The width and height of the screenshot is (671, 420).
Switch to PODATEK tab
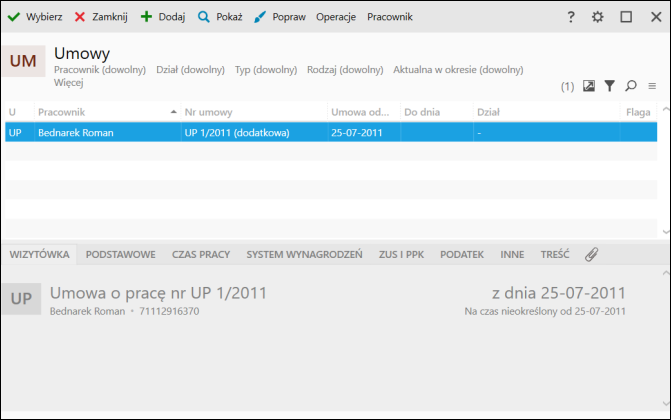point(462,255)
